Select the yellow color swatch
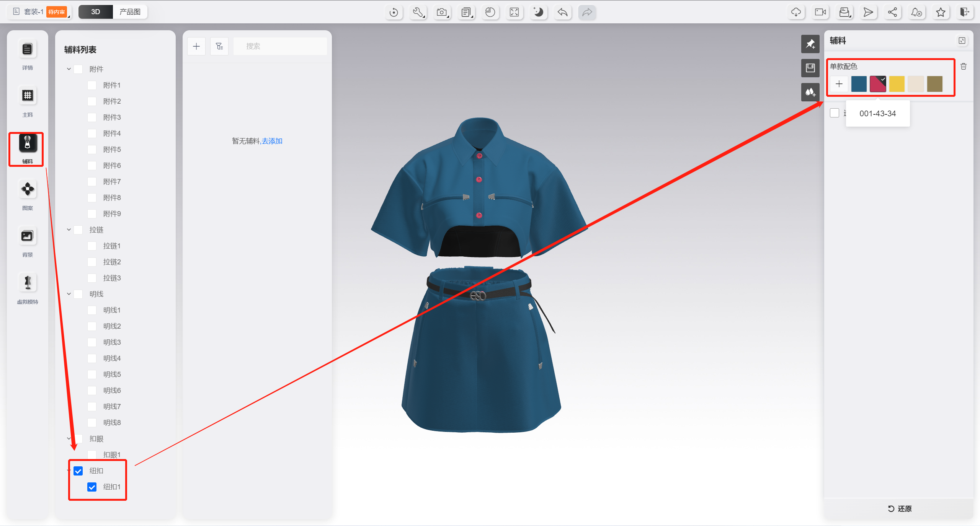This screenshot has width=980, height=526. (897, 84)
